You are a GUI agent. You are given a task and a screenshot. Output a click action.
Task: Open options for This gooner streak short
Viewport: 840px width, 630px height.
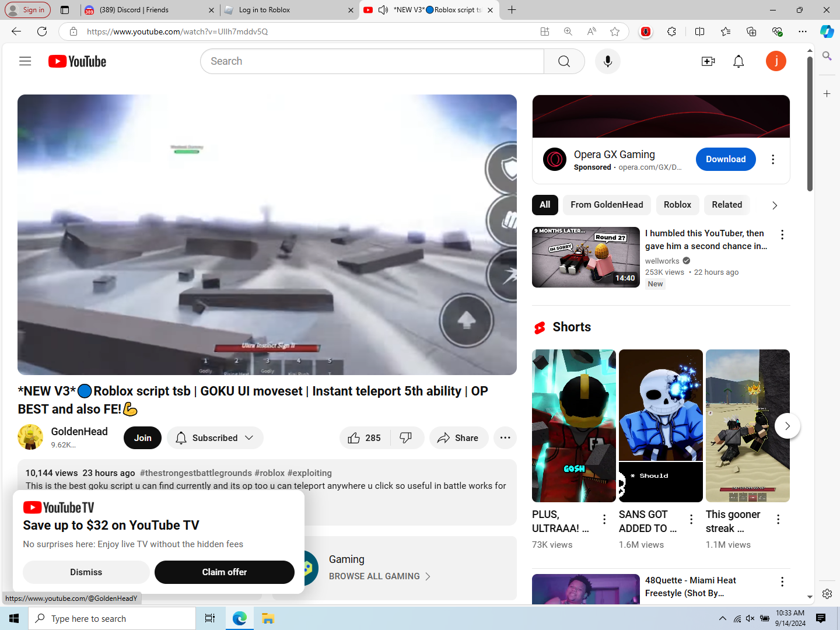coord(778,519)
